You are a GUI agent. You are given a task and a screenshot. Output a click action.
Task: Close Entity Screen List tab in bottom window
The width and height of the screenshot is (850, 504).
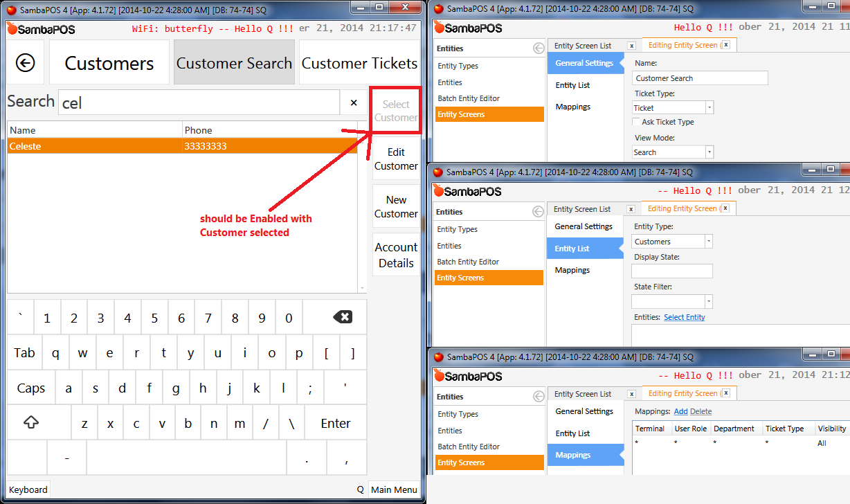tap(631, 394)
